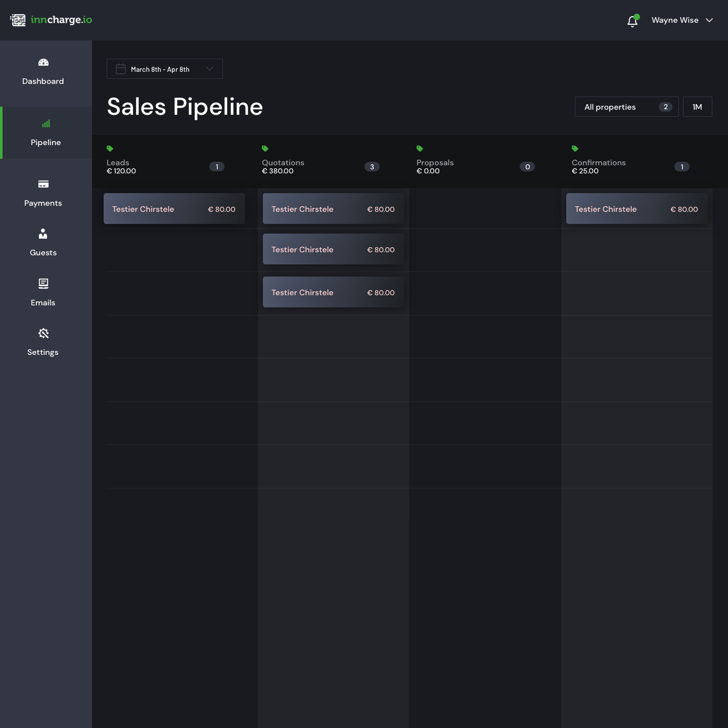
Task: Select the Payments card icon
Action: point(43,185)
